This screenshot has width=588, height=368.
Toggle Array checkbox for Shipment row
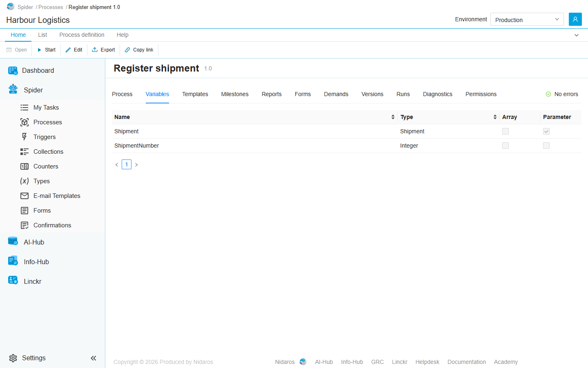click(x=506, y=131)
